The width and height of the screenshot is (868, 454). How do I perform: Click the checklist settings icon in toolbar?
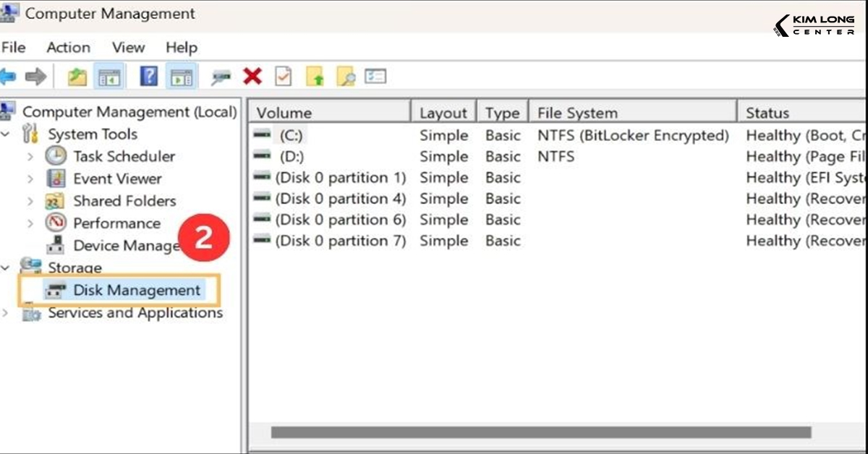point(375,76)
